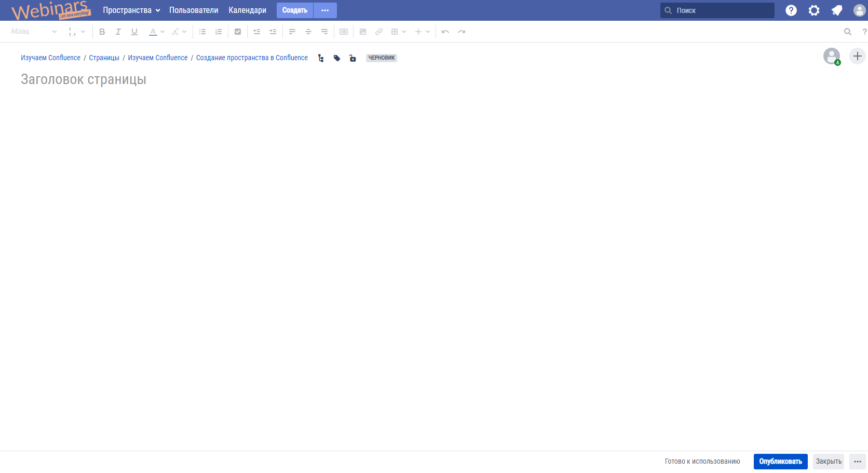This screenshot has width=868, height=473.
Task: Undo the last edit
Action: 445,32
